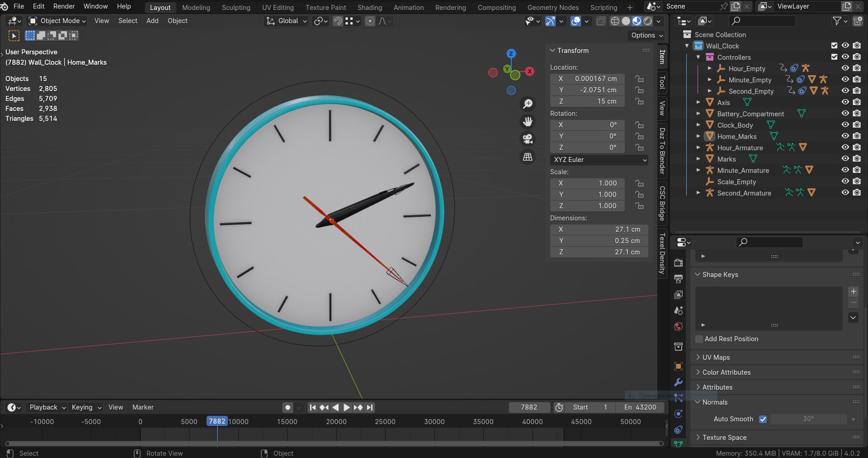
Task: Uncheck Wall_Clock collection checkbox
Action: point(834,46)
